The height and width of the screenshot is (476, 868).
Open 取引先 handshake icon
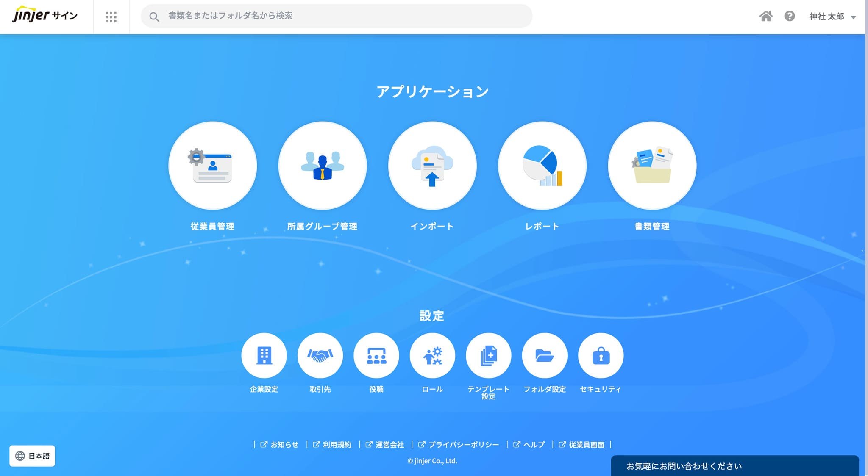[320, 355]
